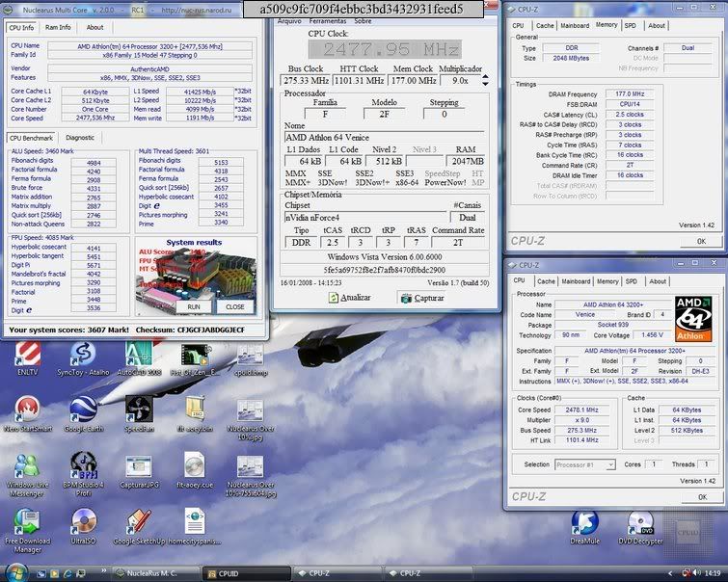Open the DVD Decrypter desktop icon
The width and height of the screenshot is (728, 582).
(642, 523)
